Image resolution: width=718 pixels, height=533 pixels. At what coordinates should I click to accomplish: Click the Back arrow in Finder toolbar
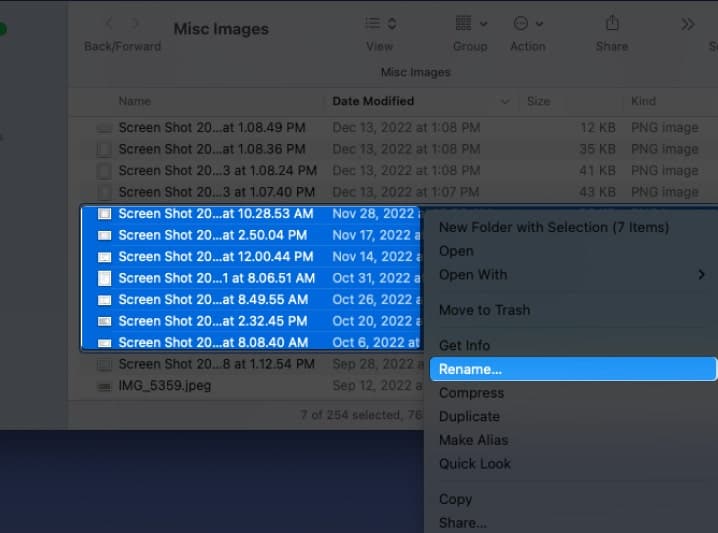click(x=109, y=23)
